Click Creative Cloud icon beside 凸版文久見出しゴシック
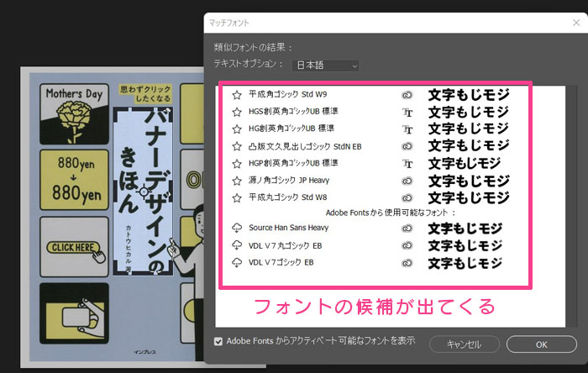The image size is (588, 373). [x=407, y=146]
